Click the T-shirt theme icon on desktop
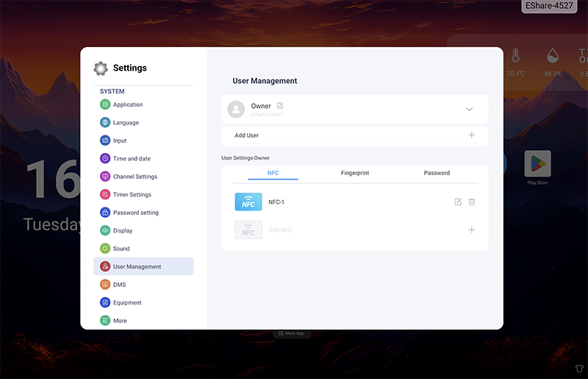Image resolution: width=588 pixels, height=379 pixels. point(577,367)
